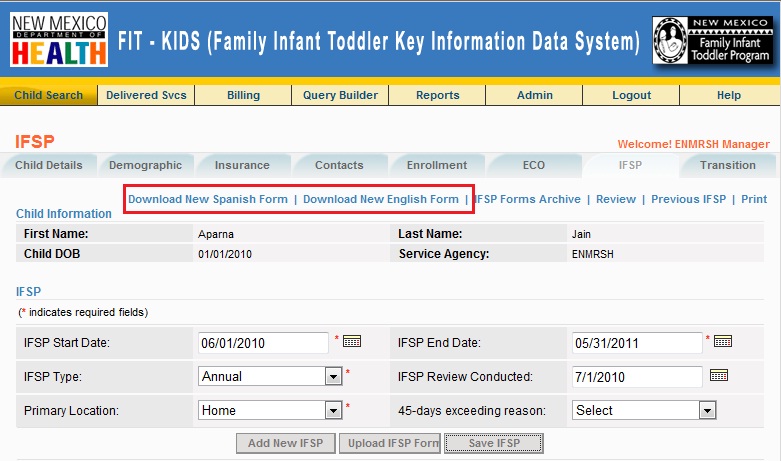Click the IFSP End Date input field

[x=637, y=343]
